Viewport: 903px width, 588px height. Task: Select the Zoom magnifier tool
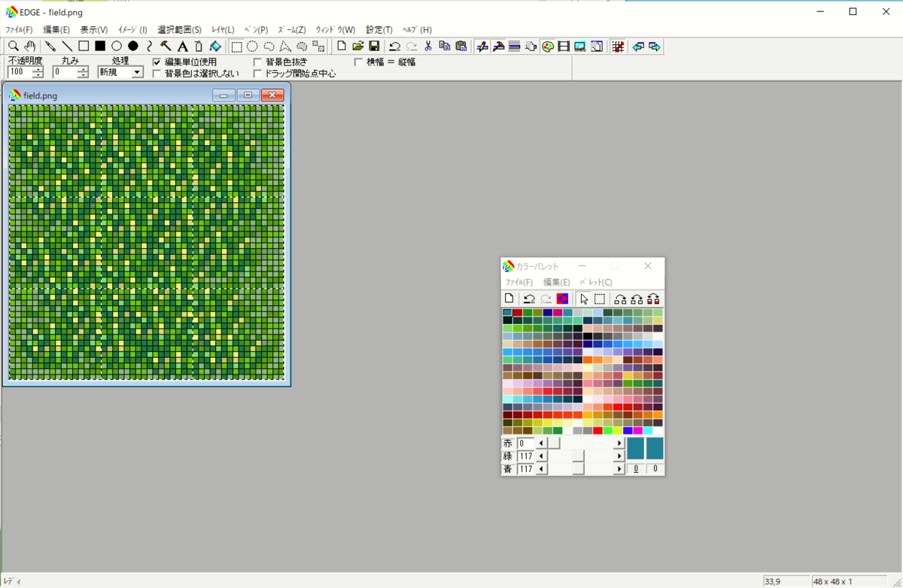coord(14,46)
